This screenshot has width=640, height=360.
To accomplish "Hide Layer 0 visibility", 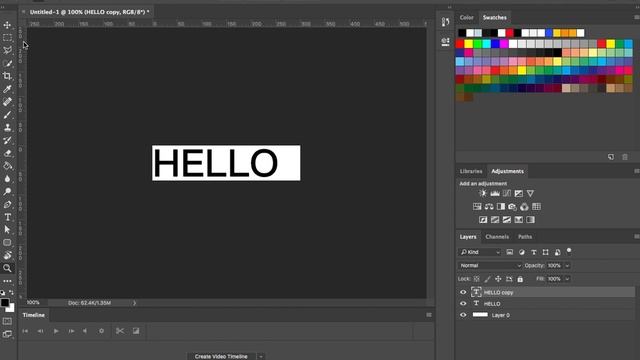I will [x=463, y=315].
